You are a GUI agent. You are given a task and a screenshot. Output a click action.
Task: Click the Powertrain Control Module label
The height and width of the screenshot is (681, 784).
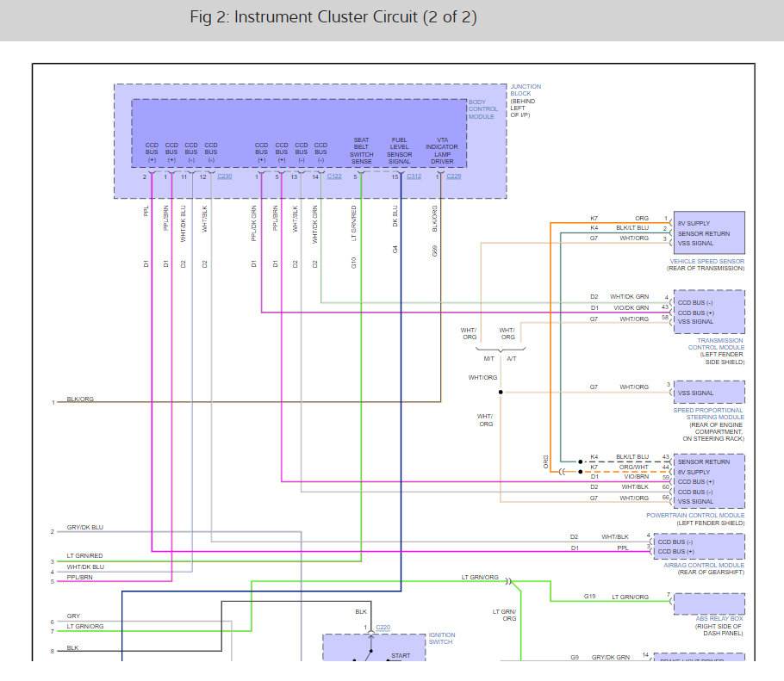tap(695, 515)
